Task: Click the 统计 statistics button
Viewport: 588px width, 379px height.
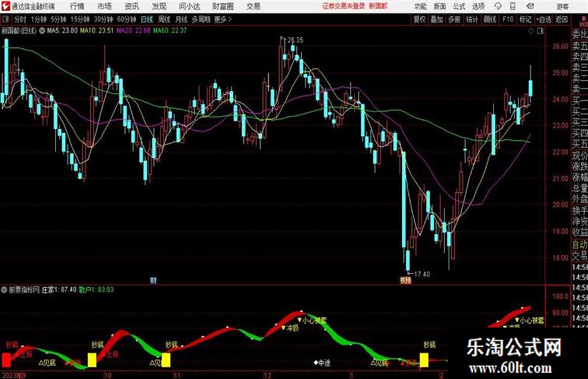Action: pos(472,19)
